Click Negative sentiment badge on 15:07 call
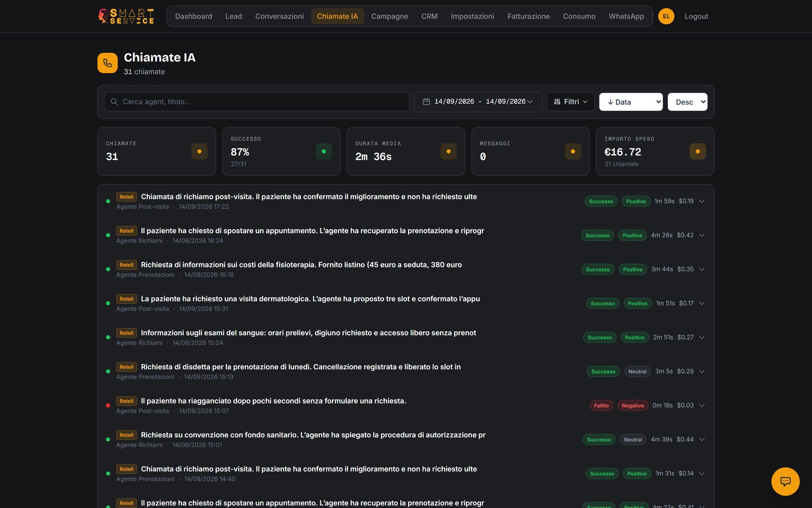The height and width of the screenshot is (508, 812). [x=633, y=405]
